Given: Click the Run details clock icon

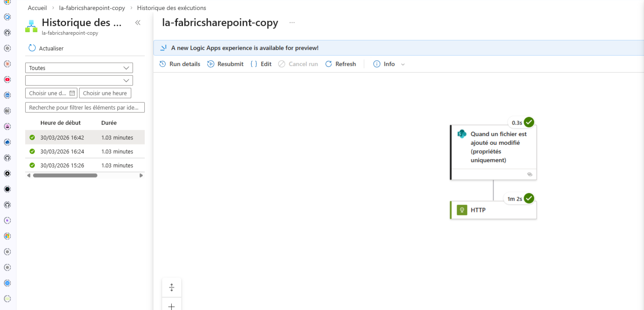Looking at the screenshot, I should coord(163,64).
